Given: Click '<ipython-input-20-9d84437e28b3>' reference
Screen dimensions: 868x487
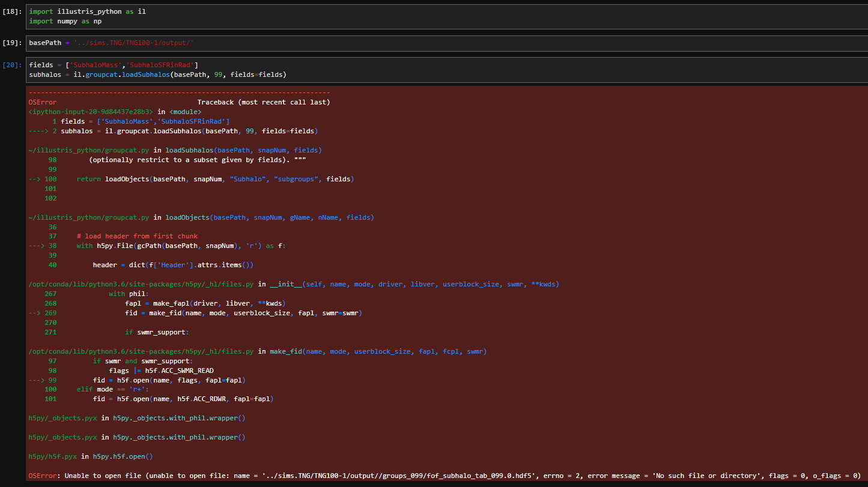Looking at the screenshot, I should [x=90, y=112].
